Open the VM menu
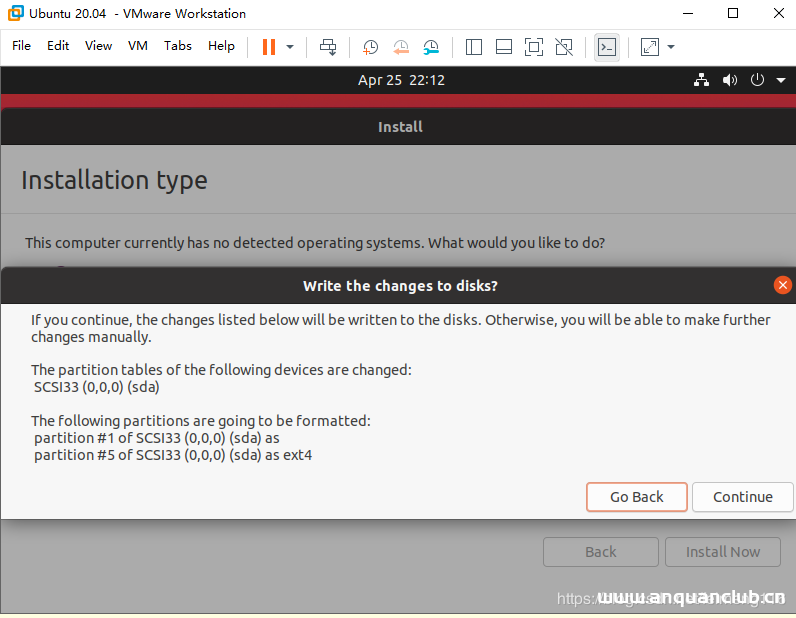The width and height of the screenshot is (796, 618). tap(138, 46)
